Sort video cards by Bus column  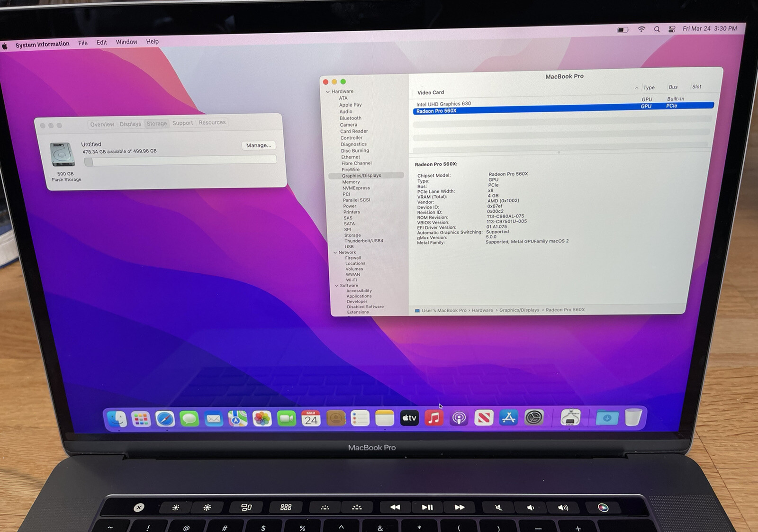[673, 87]
